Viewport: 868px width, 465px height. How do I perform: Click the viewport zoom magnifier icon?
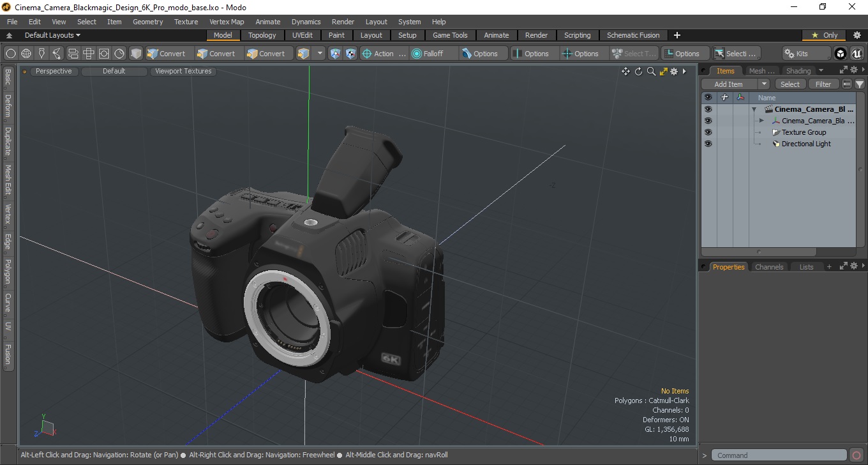pos(651,72)
